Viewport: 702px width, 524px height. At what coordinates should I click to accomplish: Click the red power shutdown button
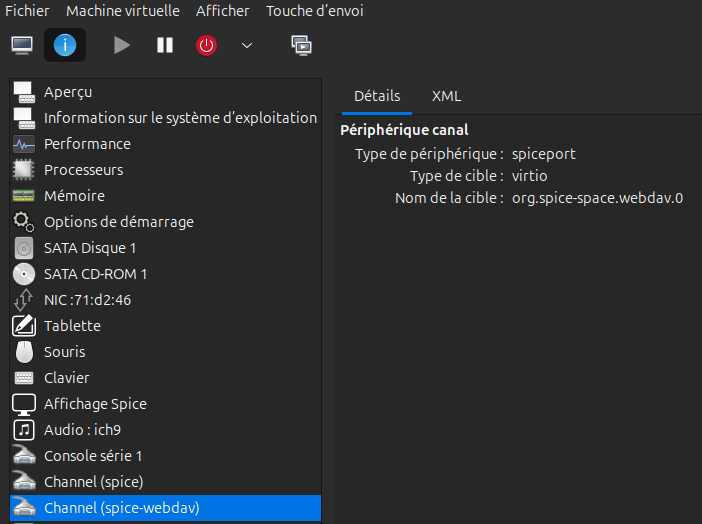[x=206, y=45]
